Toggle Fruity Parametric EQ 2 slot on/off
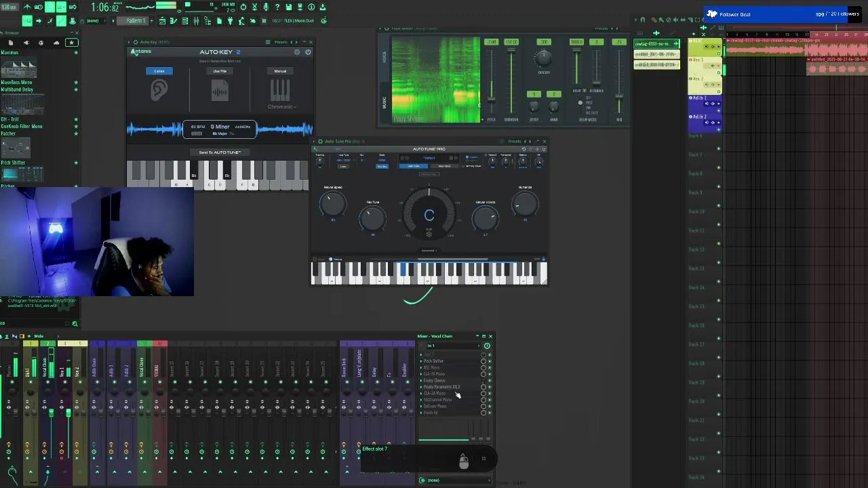Viewport: 868px width, 488px height. click(x=490, y=387)
